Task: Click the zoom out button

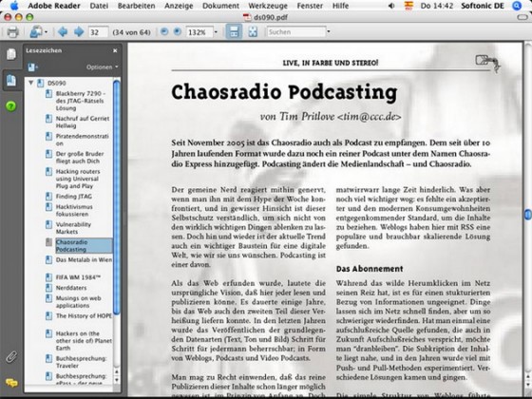Action: point(164,32)
